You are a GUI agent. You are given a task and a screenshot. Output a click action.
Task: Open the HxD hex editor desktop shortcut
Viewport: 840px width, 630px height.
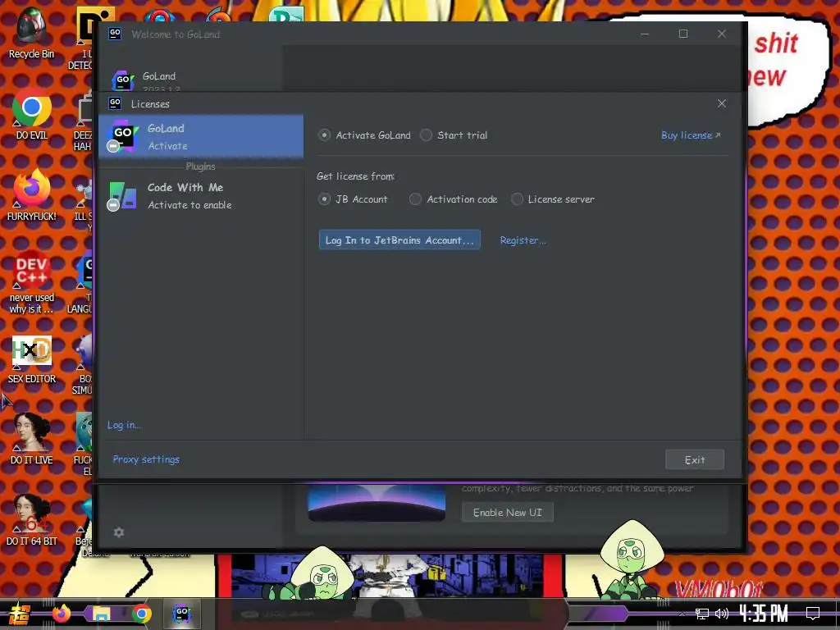click(x=32, y=359)
